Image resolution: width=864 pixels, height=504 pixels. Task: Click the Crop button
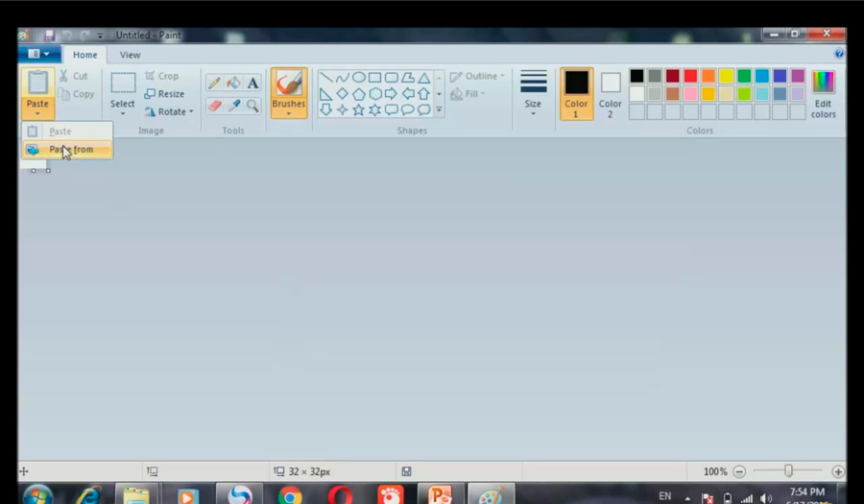(161, 76)
